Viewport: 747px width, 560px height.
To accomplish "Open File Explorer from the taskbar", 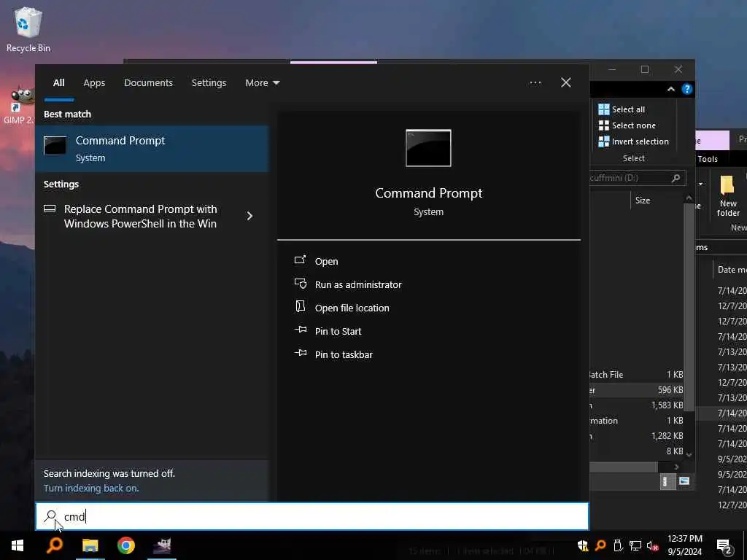I will click(90, 545).
